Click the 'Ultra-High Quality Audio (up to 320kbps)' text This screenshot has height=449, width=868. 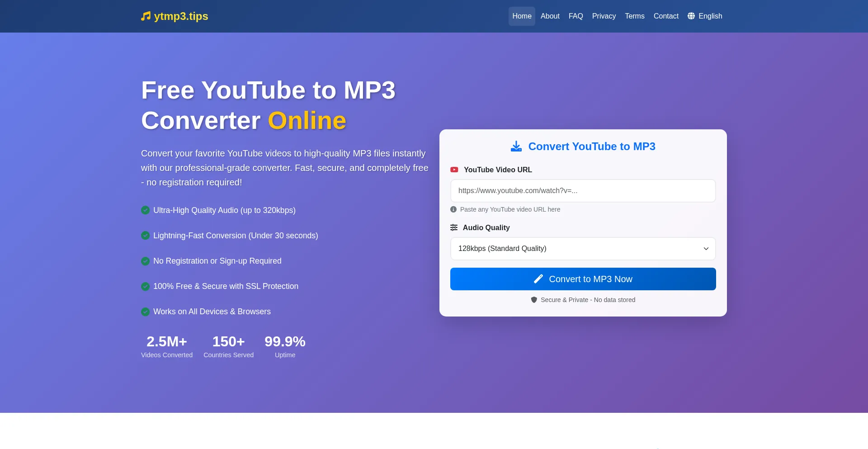(x=224, y=210)
